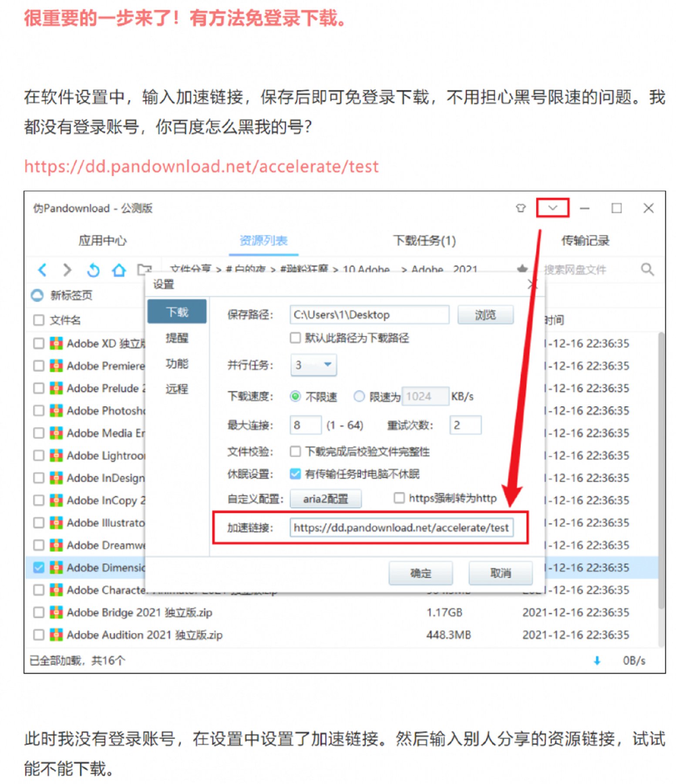
Task: Click the refresh icon in navigation bar
Action: pos(93,270)
